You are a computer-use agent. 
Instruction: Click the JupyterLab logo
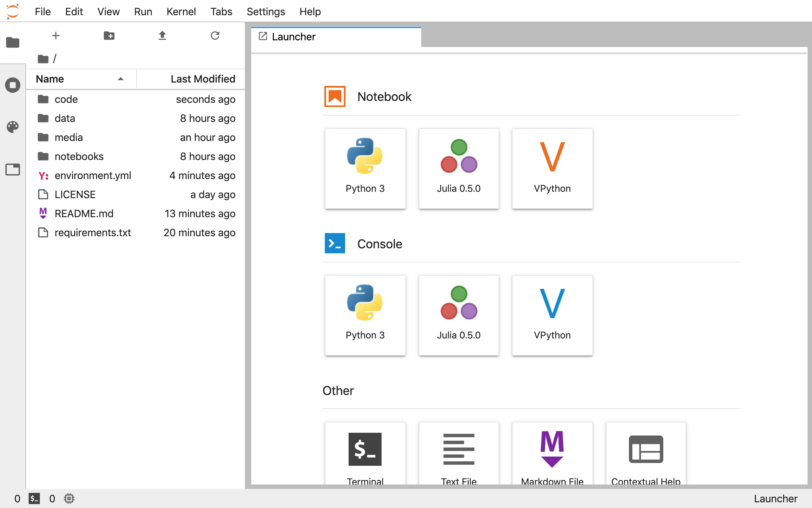click(x=13, y=11)
